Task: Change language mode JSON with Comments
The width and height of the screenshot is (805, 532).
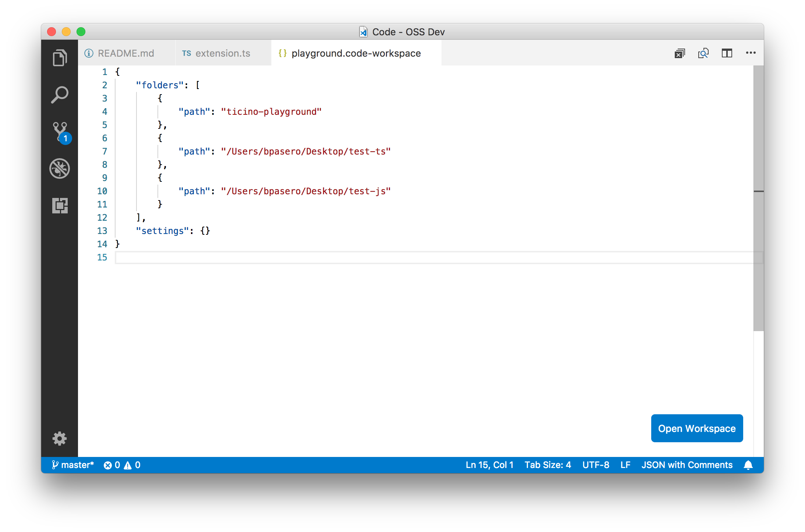Action: (x=688, y=465)
